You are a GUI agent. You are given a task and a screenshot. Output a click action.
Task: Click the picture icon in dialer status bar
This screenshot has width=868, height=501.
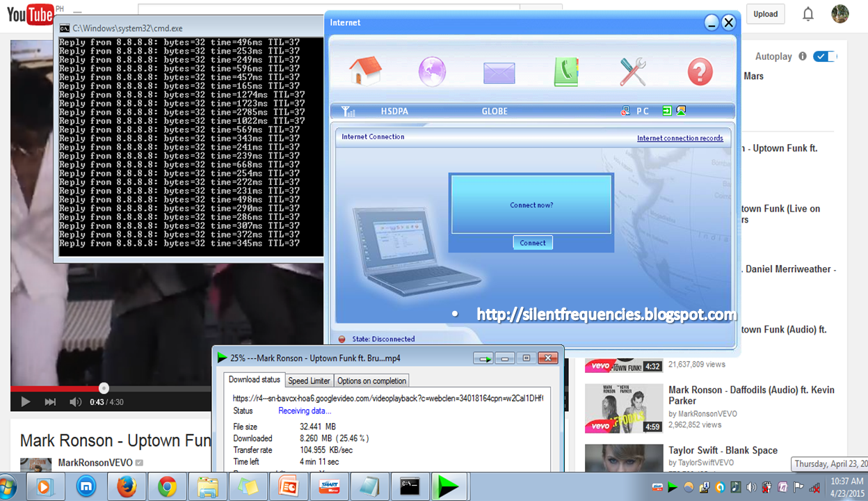pos(681,111)
